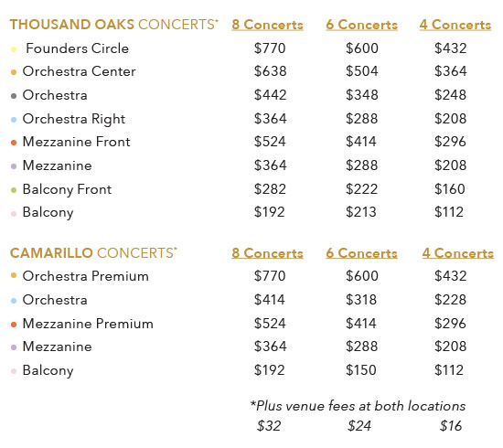503x448 pixels.
Task: Select the gray Orchestra color dot in Thousand Oaks
Action: (14, 96)
